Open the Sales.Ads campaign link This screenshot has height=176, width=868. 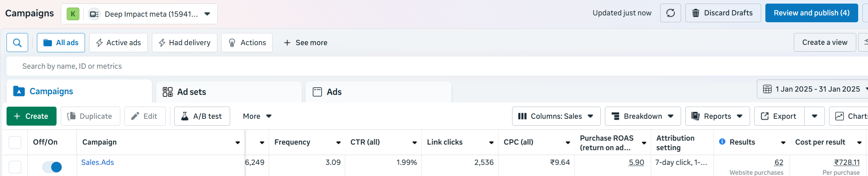pos(98,163)
